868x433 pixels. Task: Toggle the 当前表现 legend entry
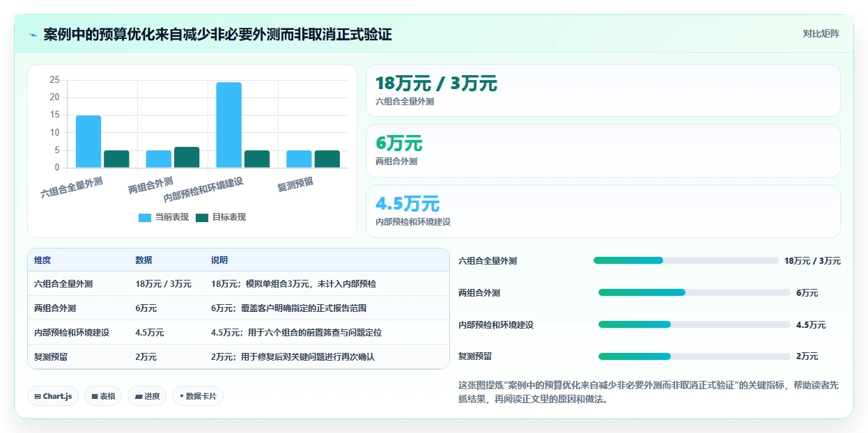[x=164, y=217]
